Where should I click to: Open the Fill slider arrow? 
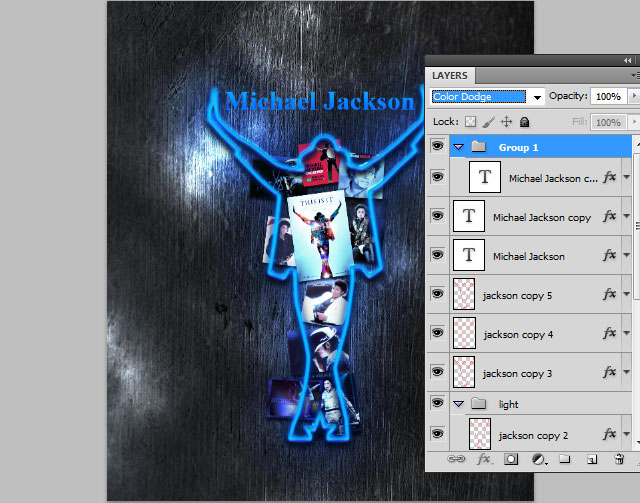click(x=634, y=122)
